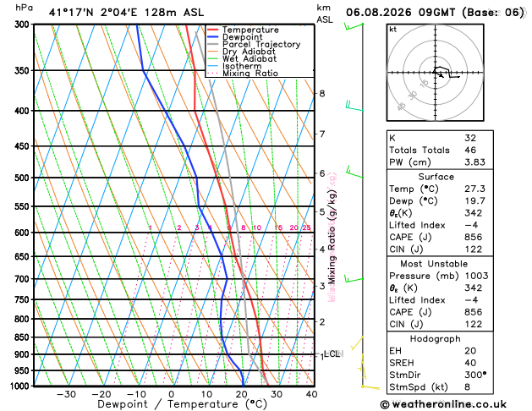Viewport: 532px width, 411px height.
Task: Click the LCL marker label
Action: [x=332, y=354]
